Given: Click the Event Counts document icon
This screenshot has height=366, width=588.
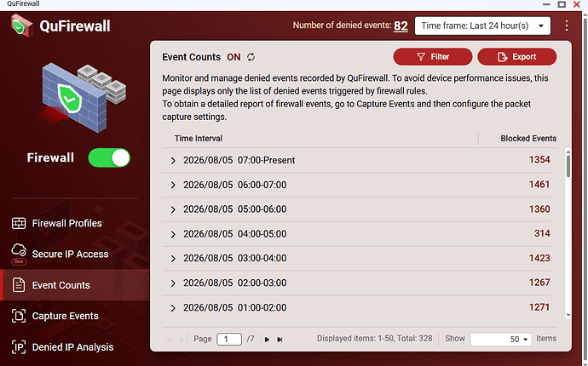Looking at the screenshot, I should 19,285.
